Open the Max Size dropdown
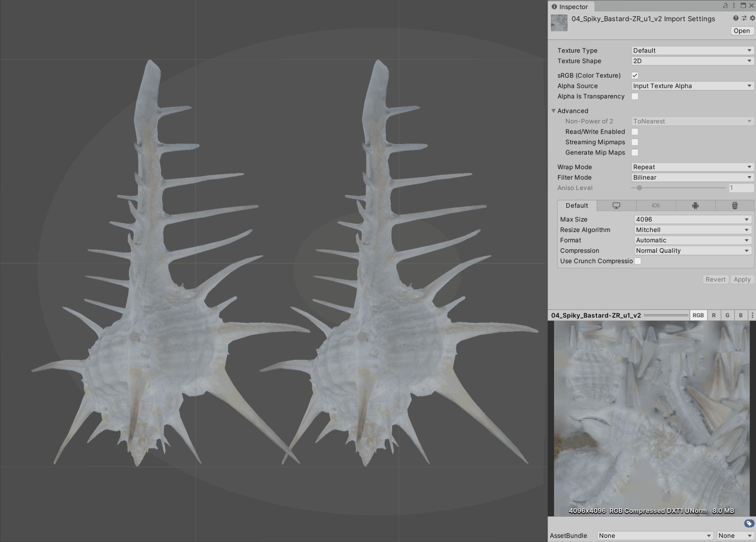Screen dimensions: 756x542 692,220
